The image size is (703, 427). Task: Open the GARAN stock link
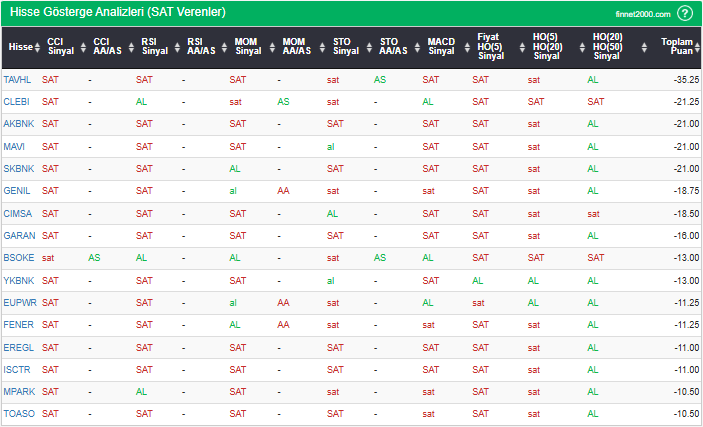(18, 236)
